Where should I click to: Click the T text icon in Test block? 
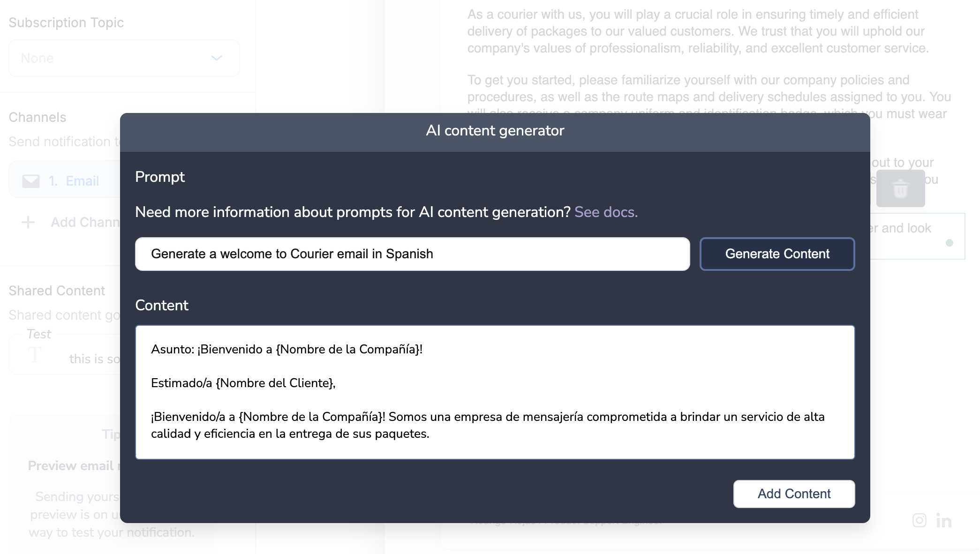click(35, 355)
